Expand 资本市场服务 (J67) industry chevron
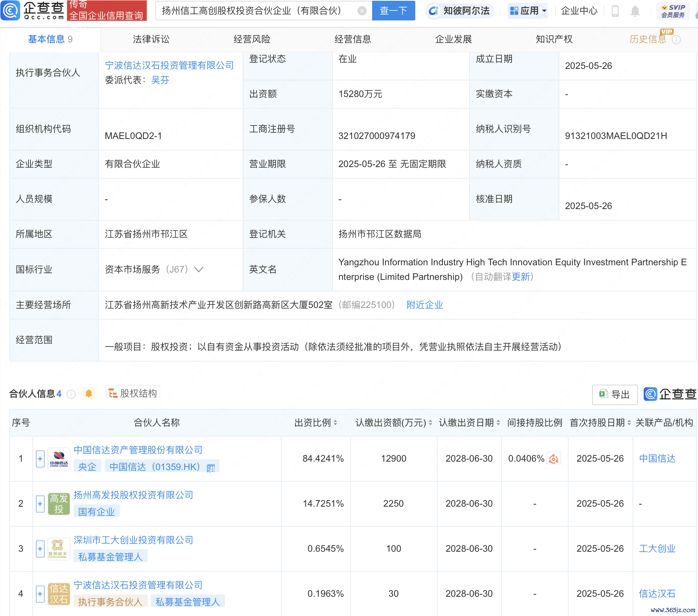The image size is (698, 616). click(199, 269)
